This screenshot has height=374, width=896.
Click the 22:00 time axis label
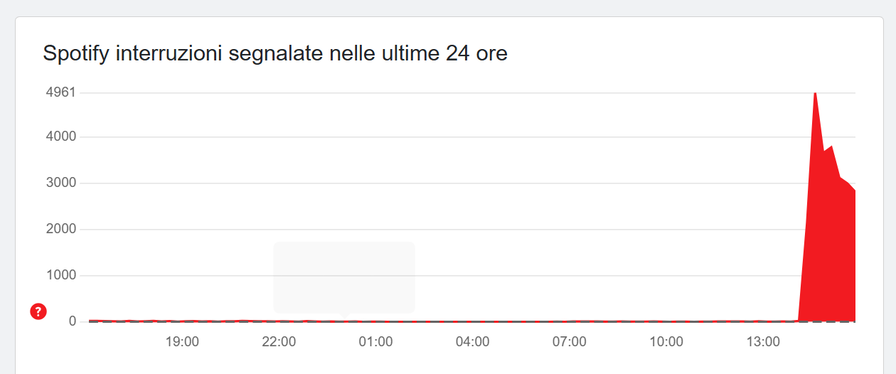[x=279, y=342]
